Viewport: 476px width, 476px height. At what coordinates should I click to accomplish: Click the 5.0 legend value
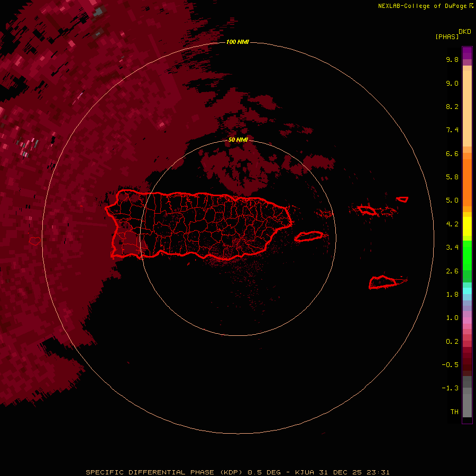coord(452,200)
